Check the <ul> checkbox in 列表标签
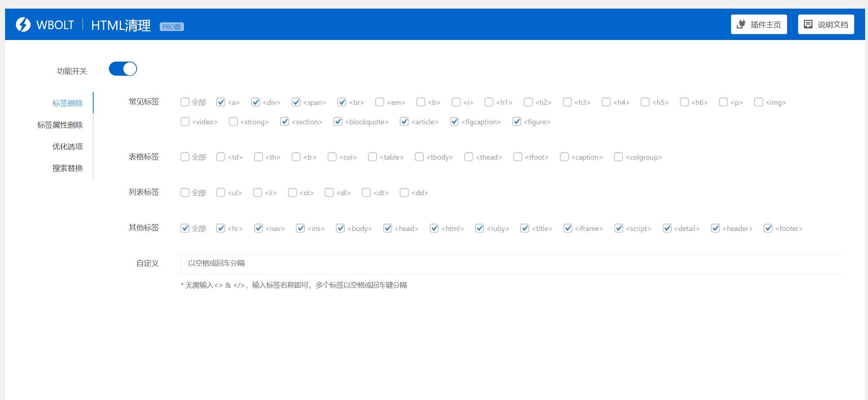This screenshot has height=400, width=868. tap(220, 192)
